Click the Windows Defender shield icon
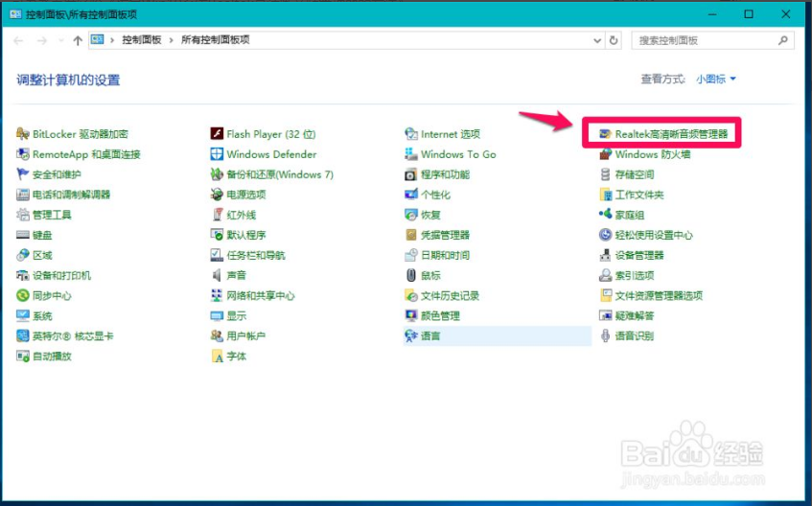The width and height of the screenshot is (812, 506). [x=217, y=154]
